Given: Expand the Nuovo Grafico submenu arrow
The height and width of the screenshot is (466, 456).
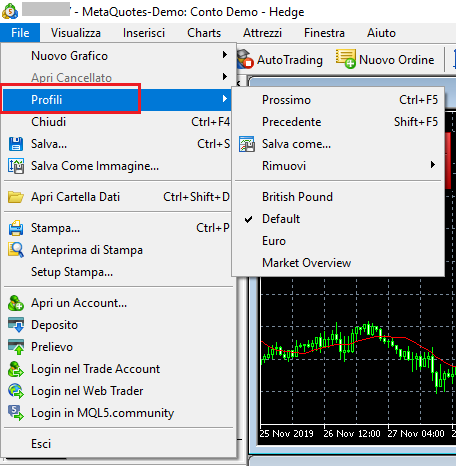Looking at the screenshot, I should pos(225,55).
